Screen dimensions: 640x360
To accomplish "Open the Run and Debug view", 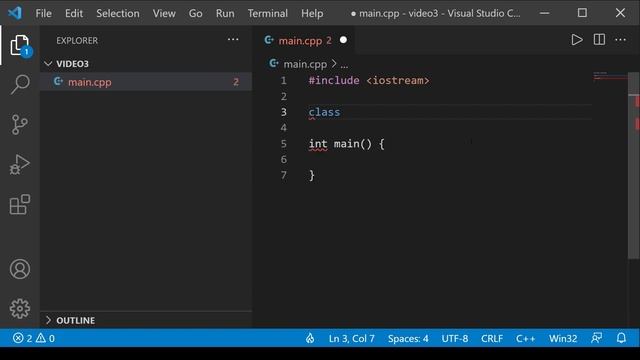I will pyautogui.click(x=20, y=164).
